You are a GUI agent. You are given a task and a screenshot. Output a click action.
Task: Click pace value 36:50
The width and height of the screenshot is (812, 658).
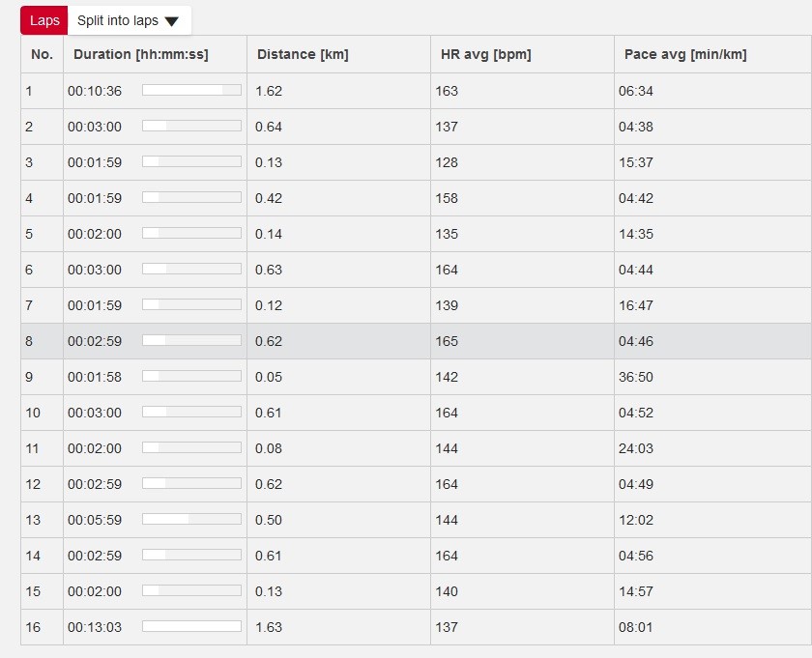pos(636,377)
